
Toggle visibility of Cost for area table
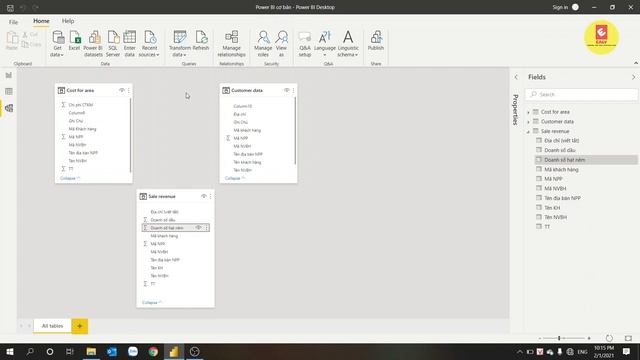click(x=122, y=90)
